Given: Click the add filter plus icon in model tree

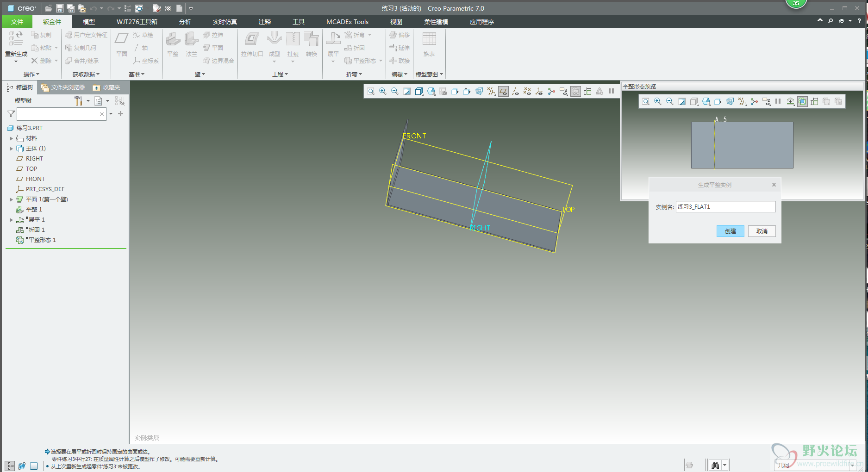Looking at the screenshot, I should tap(121, 114).
